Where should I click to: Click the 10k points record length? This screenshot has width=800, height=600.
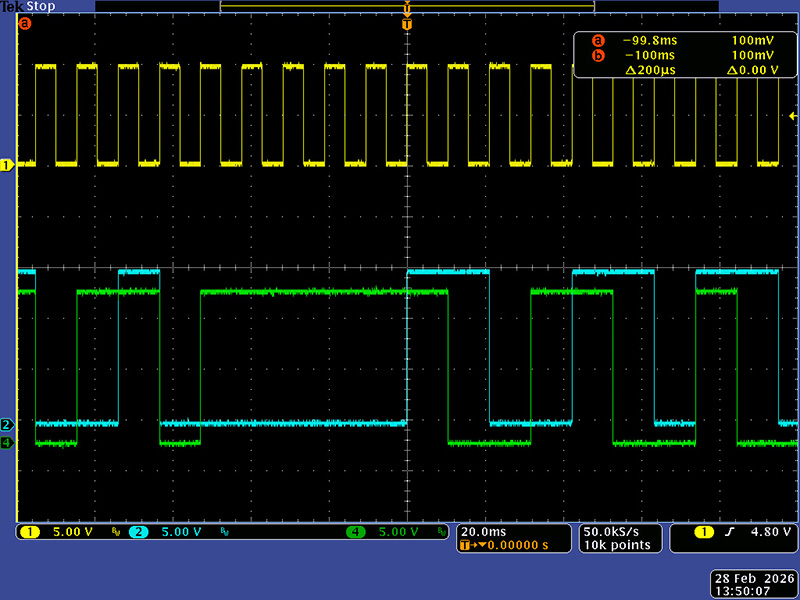617,546
